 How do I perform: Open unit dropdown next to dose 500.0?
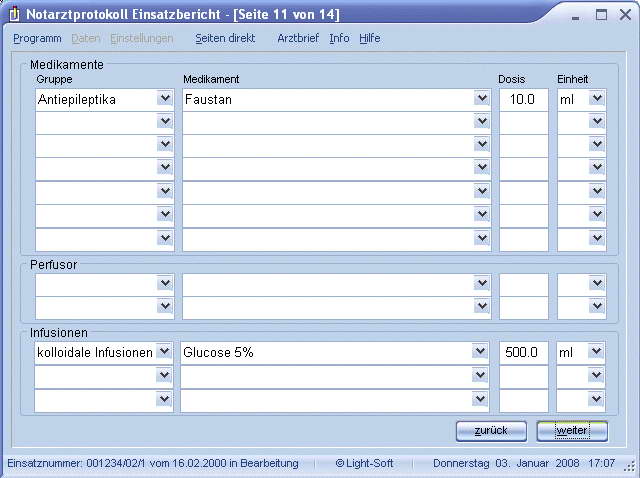click(x=596, y=351)
